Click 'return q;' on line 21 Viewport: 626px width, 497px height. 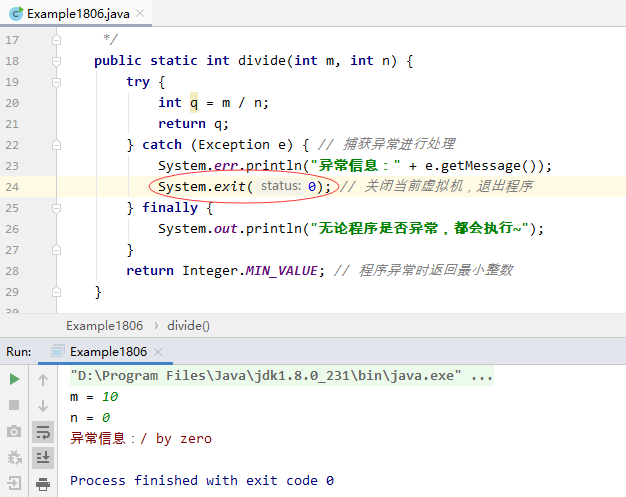click(193, 124)
